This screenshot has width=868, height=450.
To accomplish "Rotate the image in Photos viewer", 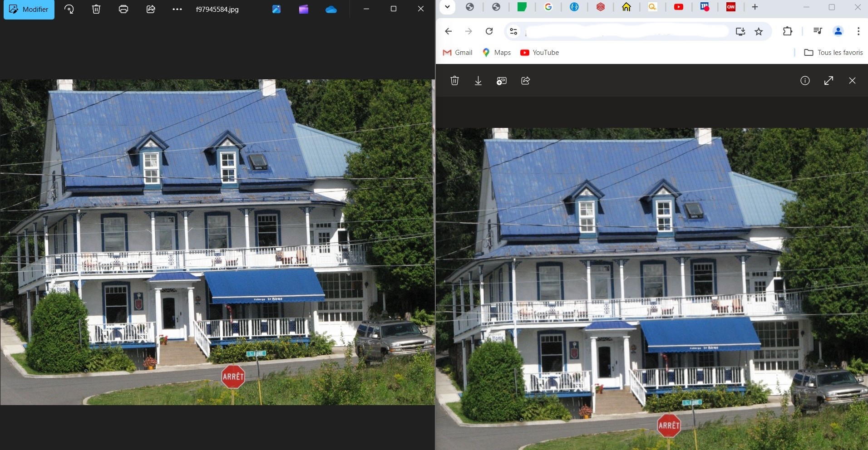I will pyautogui.click(x=69, y=9).
